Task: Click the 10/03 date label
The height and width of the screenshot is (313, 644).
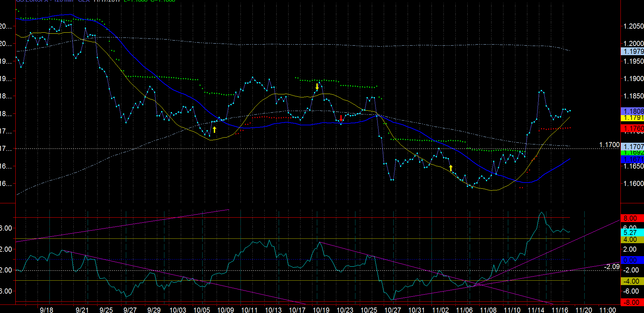Action: point(178,310)
